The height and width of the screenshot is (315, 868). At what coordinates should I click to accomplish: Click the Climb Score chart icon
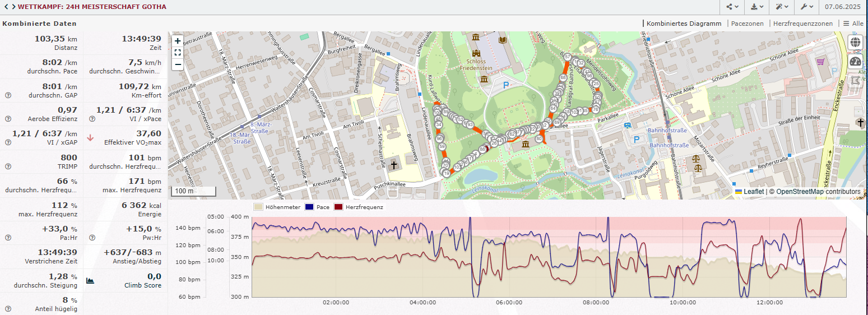(x=90, y=280)
